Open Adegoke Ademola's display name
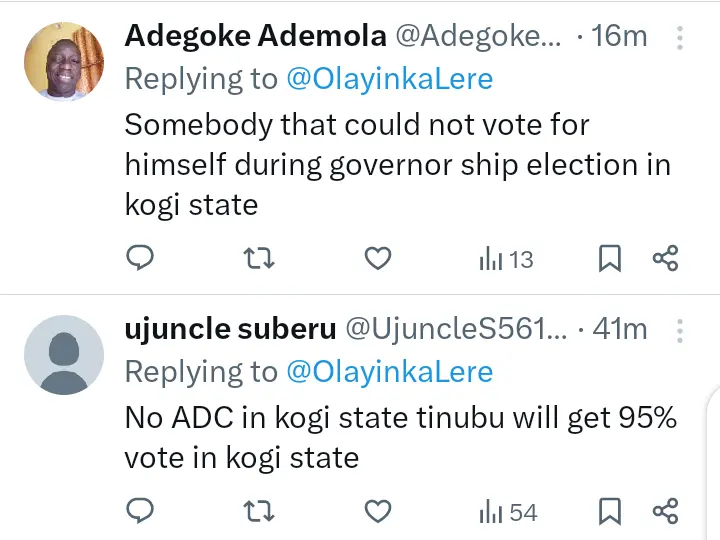 tap(255, 37)
